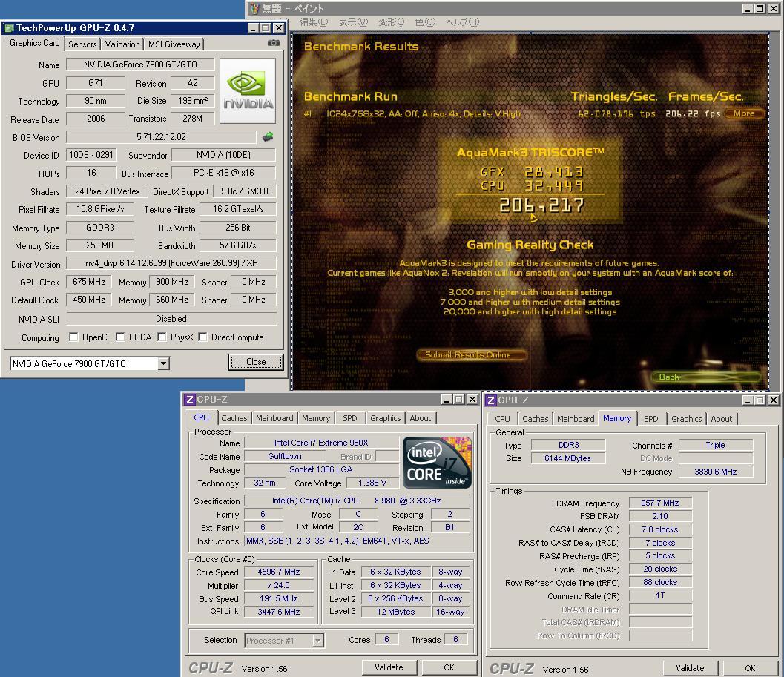The image size is (784, 677).
Task: Click the right CPU-Z window's title icon
Action: [491, 400]
